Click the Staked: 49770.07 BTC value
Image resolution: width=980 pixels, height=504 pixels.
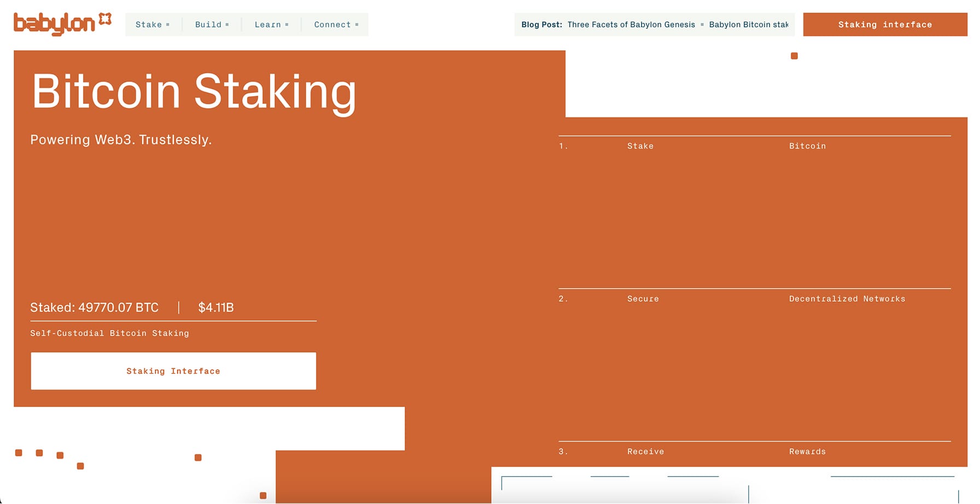94,307
